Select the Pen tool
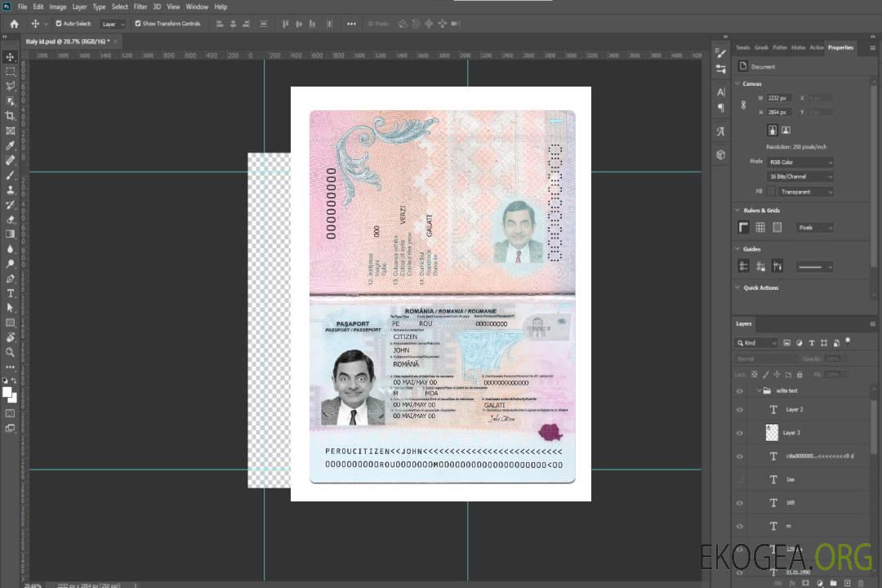 point(10,278)
